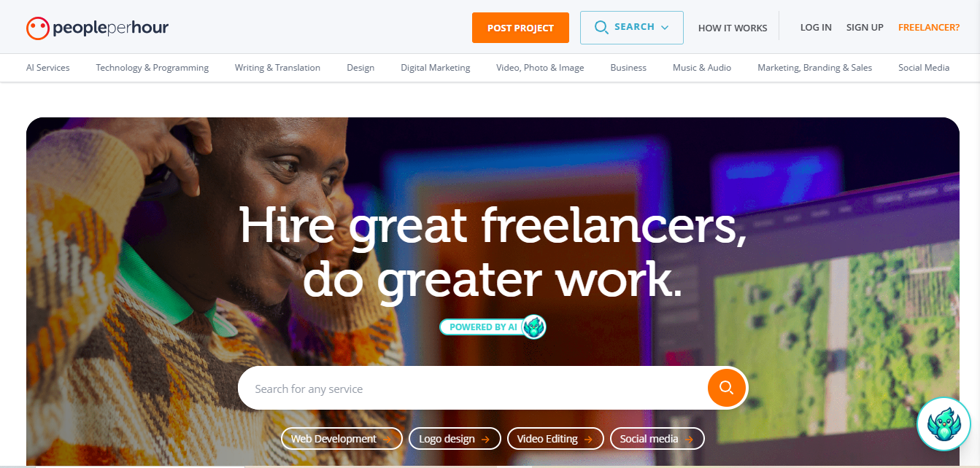Viewport: 980px width, 468px height.
Task: Select the Video Editing suggestion chip
Action: 555,439
